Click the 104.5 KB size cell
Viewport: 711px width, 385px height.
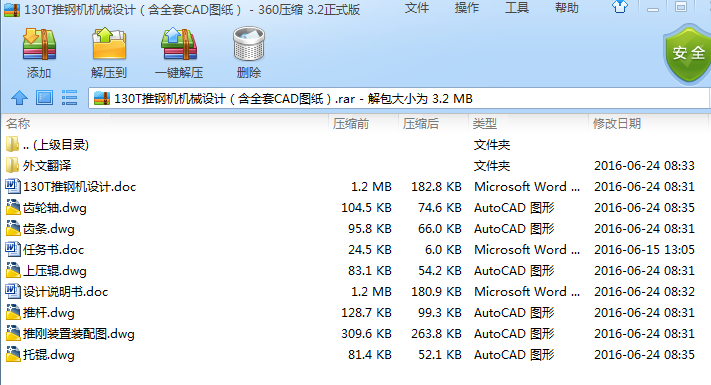[366, 208]
